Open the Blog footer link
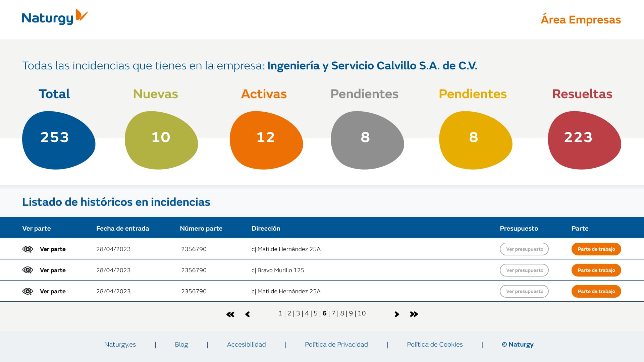 (x=181, y=345)
